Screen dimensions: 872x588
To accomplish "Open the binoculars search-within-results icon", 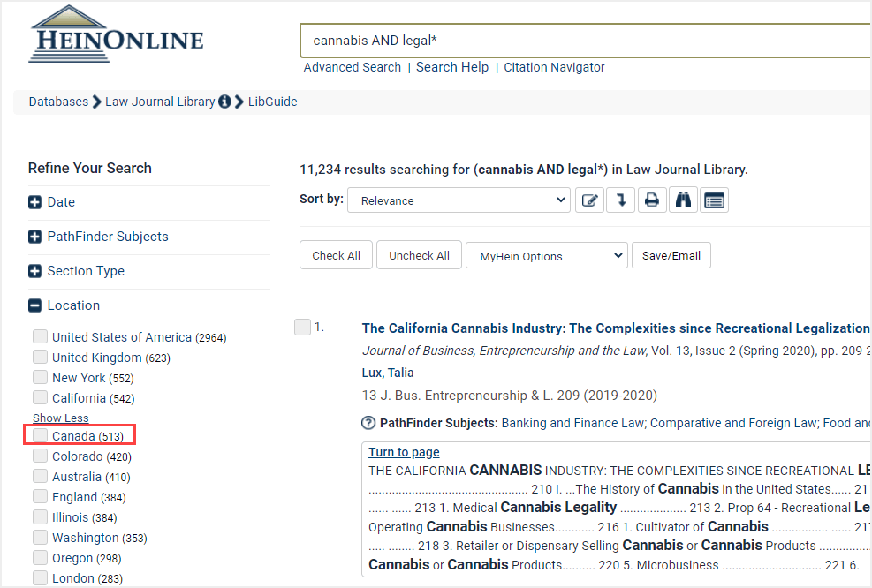I will point(683,200).
